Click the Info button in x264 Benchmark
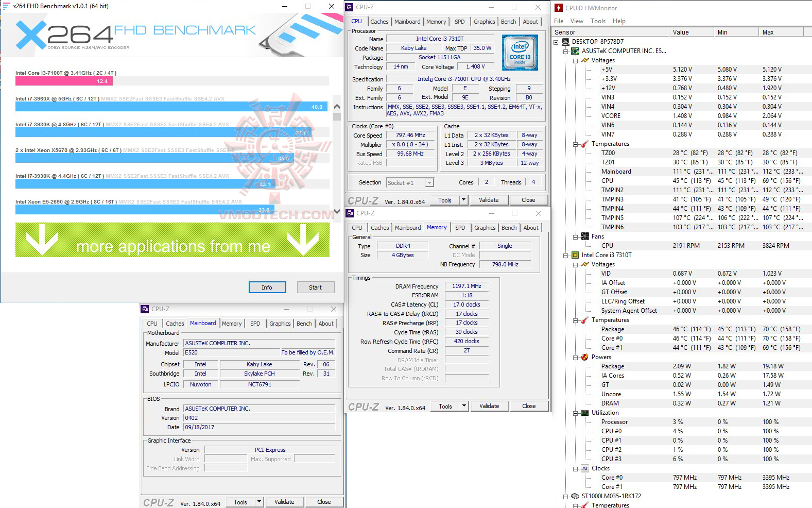 coord(267,287)
